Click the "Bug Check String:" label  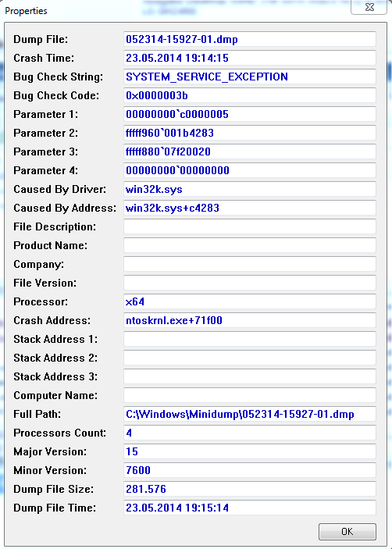pos(58,77)
